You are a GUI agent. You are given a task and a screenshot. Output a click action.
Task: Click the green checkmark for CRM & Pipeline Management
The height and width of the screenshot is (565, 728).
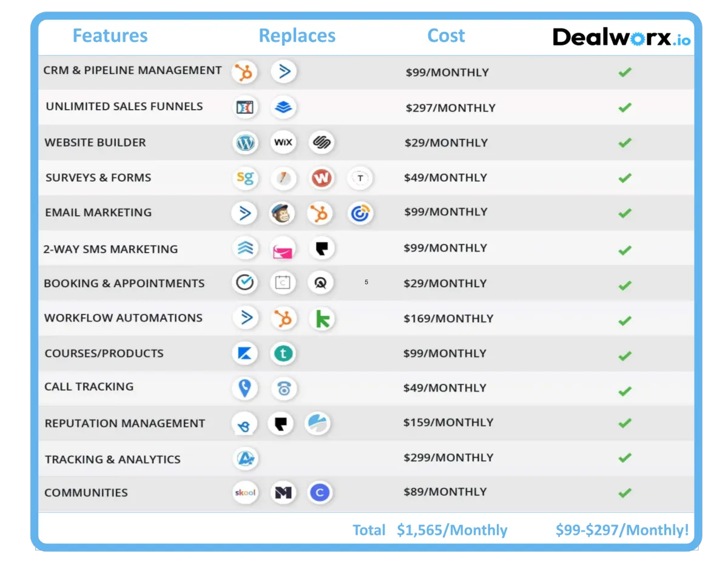click(x=625, y=72)
